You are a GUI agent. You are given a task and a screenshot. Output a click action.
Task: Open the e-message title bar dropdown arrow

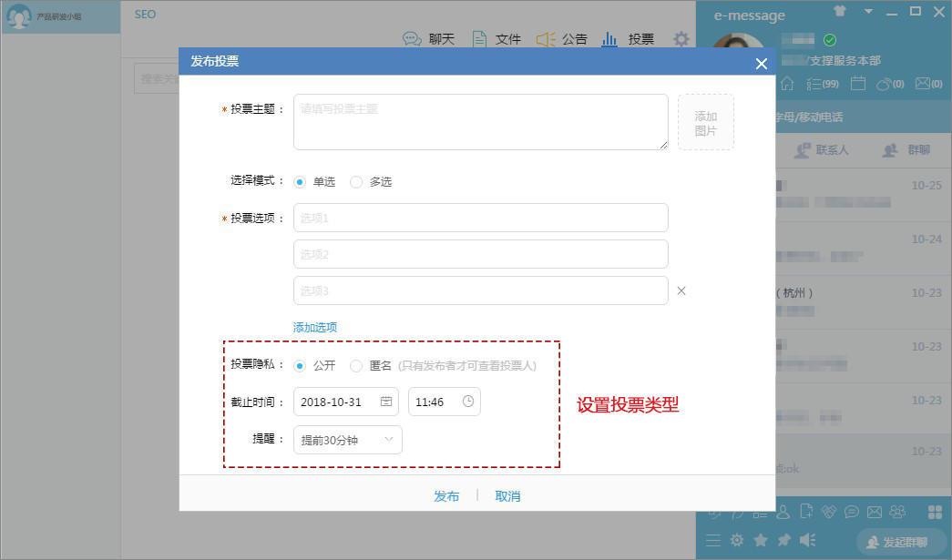(x=868, y=11)
